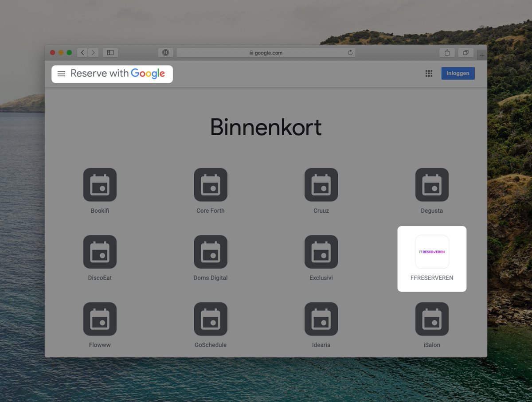The image size is (532, 402).
Task: Open the Bookifi calendar icon
Action: (100, 185)
